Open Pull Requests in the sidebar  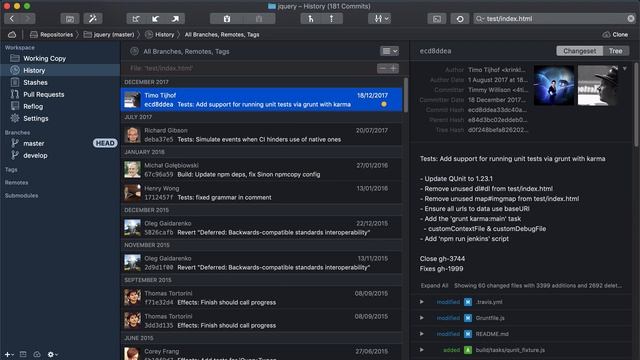(60, 94)
